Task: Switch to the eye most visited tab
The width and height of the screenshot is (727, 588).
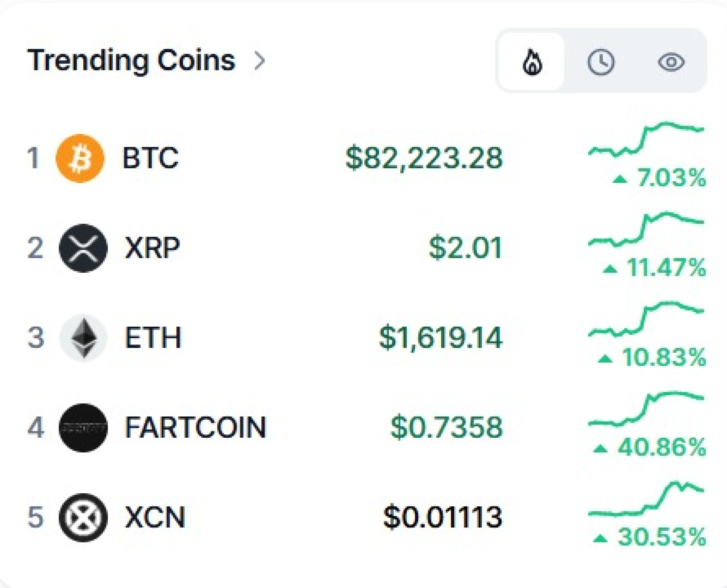Action: 671,62
